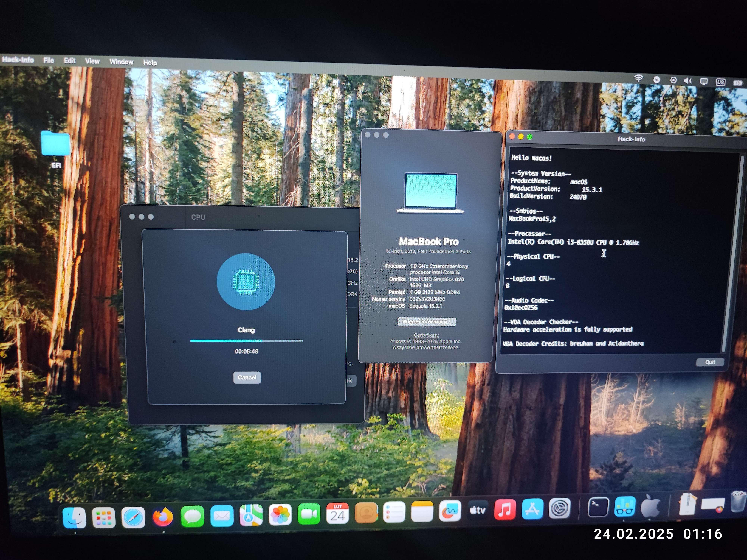Launch Firefox from the Dock
This screenshot has height=560, width=747.
(163, 517)
